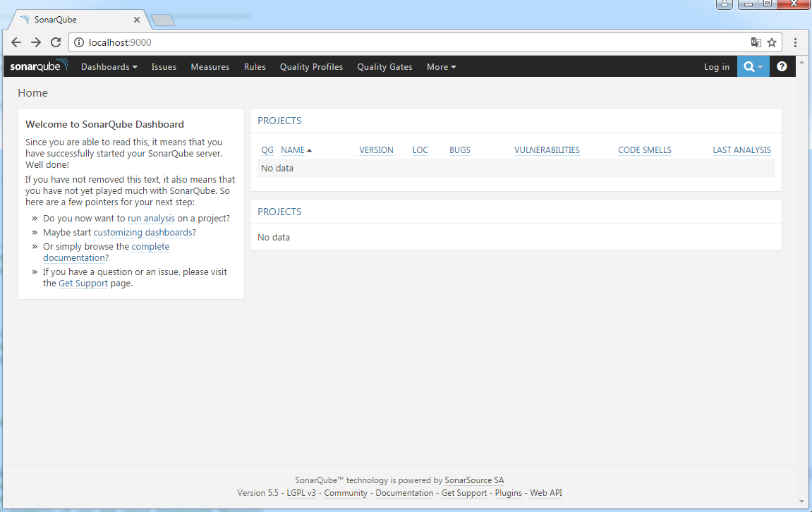Open the Rules page
The width and height of the screenshot is (812, 512).
(x=255, y=67)
